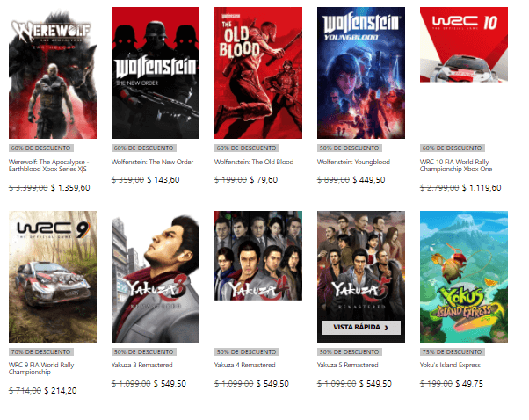Click the Vista Rápida button
Image resolution: width=529 pixels, height=420 pixels.
click(x=361, y=327)
